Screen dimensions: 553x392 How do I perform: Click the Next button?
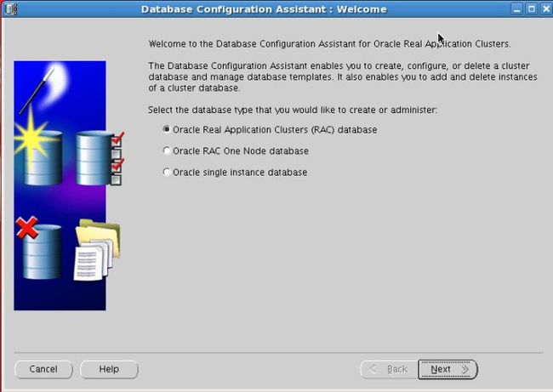point(448,369)
